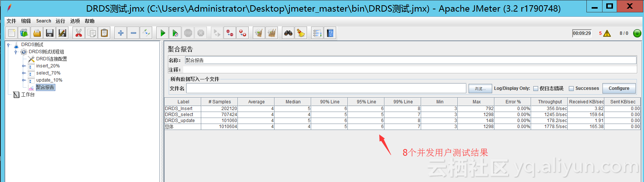This screenshot has height=182, width=644.
Task: Click the Label column header
Action: click(183, 102)
